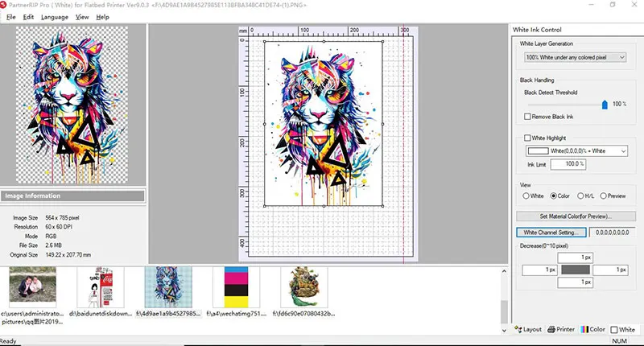Expand White Layer Generation dropdown
The image size is (644, 346).
(575, 57)
